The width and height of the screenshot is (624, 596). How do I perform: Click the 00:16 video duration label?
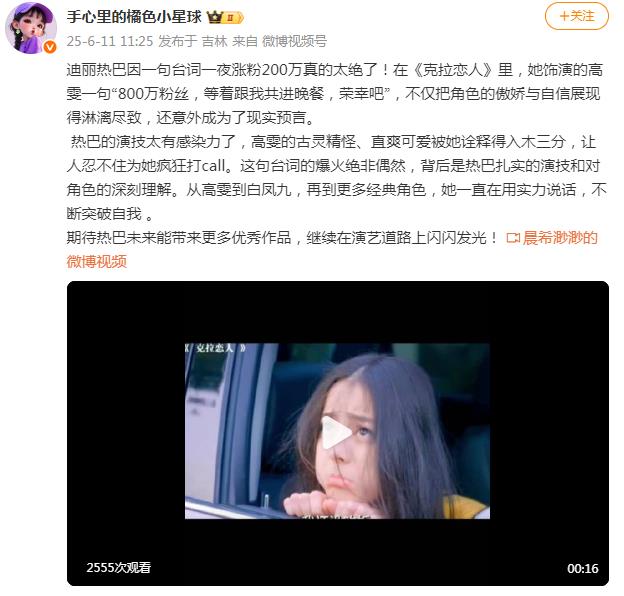[x=583, y=569]
